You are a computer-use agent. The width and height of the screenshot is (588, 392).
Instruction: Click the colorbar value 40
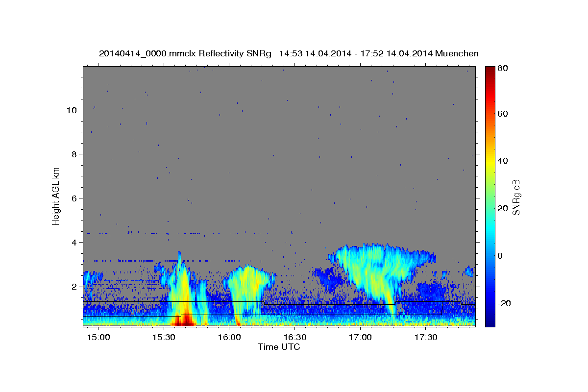coord(502,161)
